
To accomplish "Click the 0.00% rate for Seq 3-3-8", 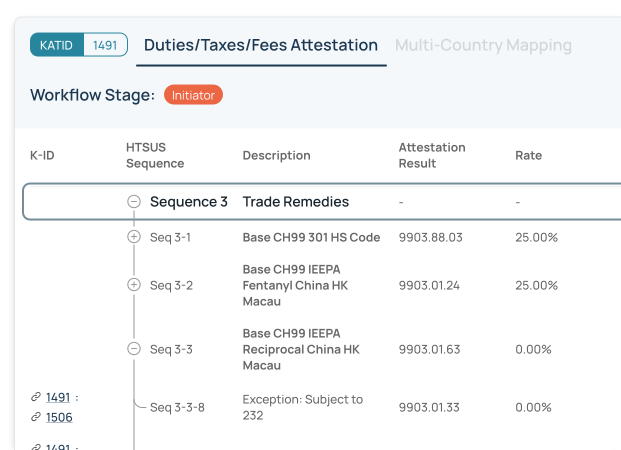I will 533,407.
